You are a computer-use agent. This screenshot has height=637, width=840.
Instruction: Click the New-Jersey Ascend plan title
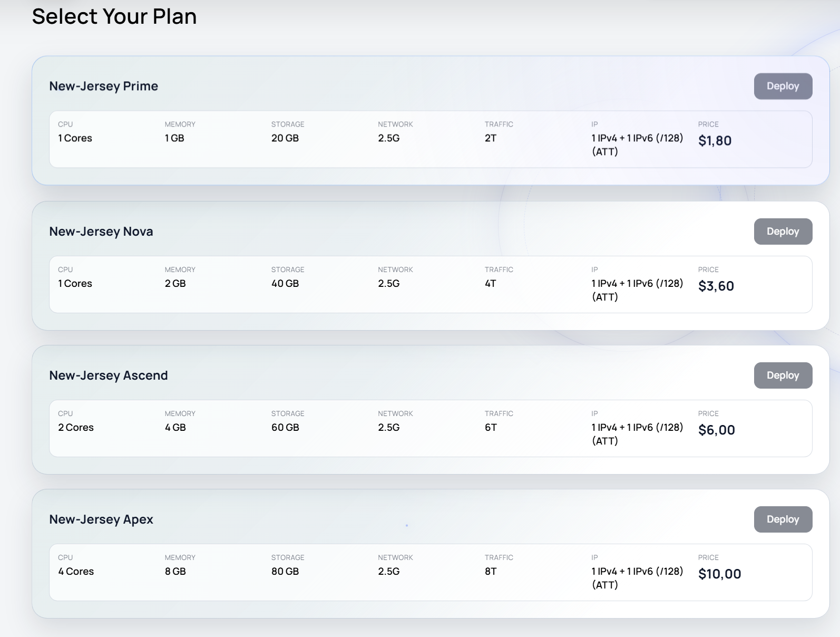pyautogui.click(x=108, y=375)
